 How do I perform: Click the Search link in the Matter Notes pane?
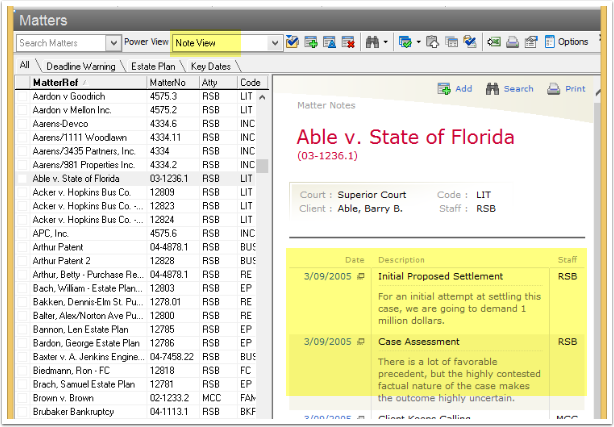click(x=518, y=89)
